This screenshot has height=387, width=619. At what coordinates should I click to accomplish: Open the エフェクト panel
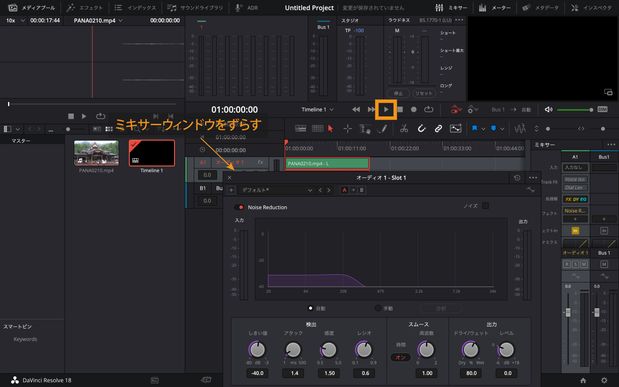click(x=84, y=8)
